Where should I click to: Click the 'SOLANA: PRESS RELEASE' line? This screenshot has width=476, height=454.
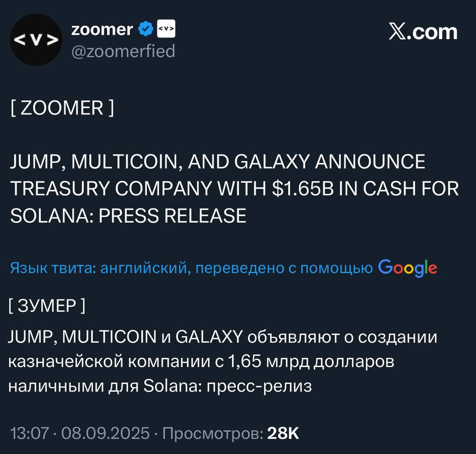coord(128,216)
